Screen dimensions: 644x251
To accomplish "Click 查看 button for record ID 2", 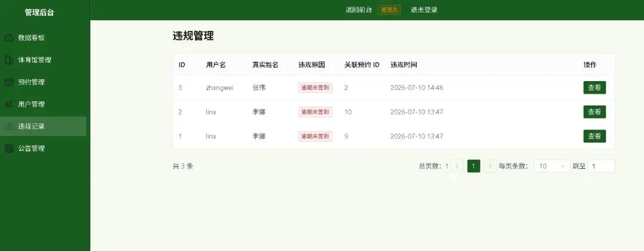I will pyautogui.click(x=595, y=111).
